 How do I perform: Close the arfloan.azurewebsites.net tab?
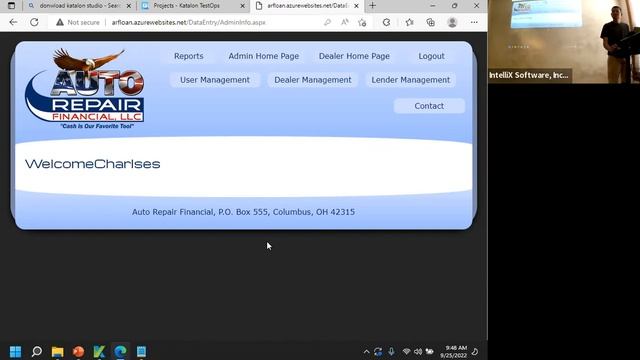[x=356, y=6]
